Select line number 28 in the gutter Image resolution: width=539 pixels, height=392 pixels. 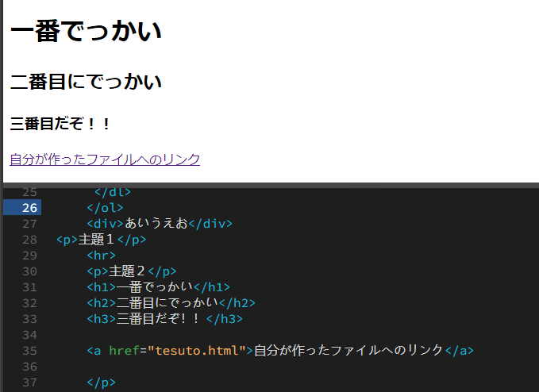[29, 240]
